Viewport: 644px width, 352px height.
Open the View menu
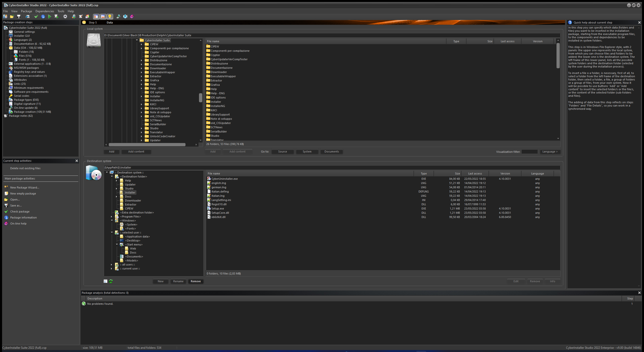point(14,11)
